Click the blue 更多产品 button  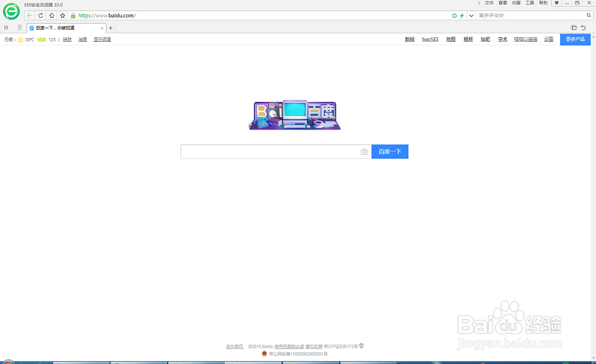click(x=575, y=39)
